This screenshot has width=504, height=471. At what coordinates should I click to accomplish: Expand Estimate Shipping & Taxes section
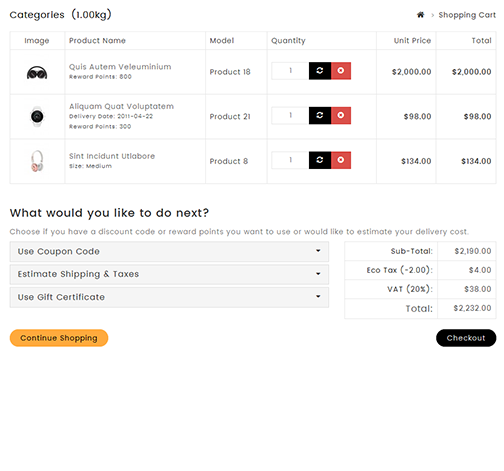click(x=169, y=274)
